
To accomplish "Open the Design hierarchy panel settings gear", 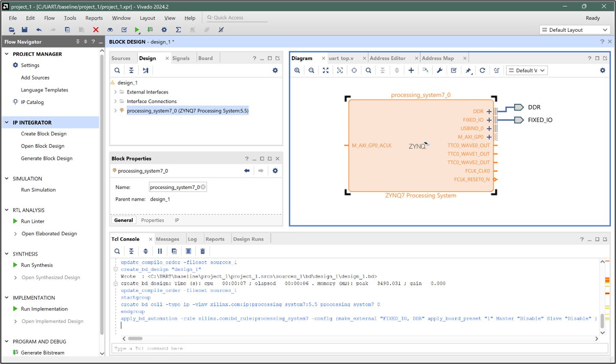I will 275,70.
